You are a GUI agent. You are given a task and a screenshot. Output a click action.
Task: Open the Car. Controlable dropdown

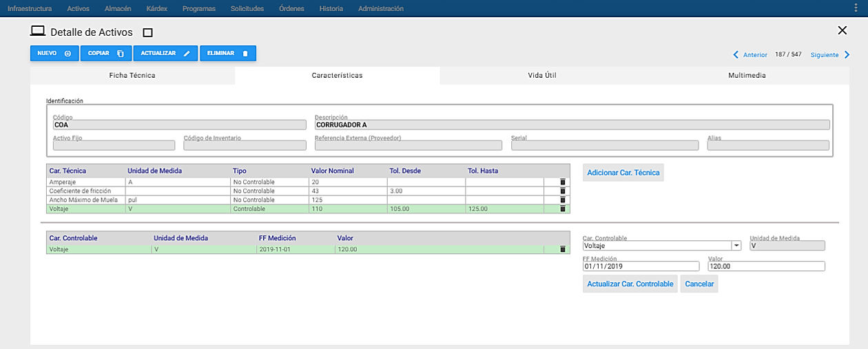(736, 245)
